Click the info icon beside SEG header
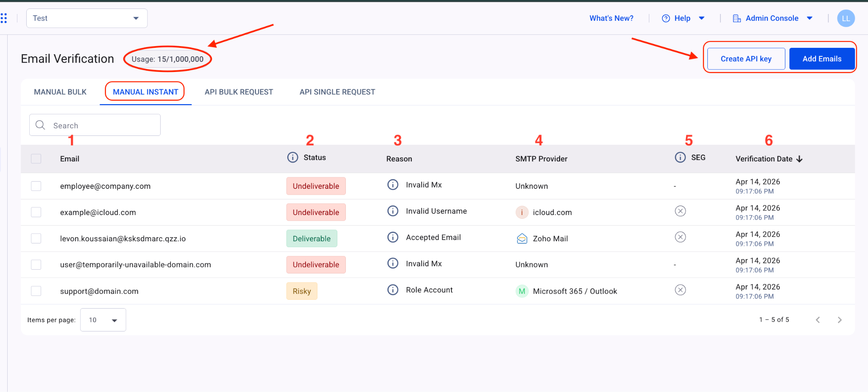 pyautogui.click(x=680, y=157)
